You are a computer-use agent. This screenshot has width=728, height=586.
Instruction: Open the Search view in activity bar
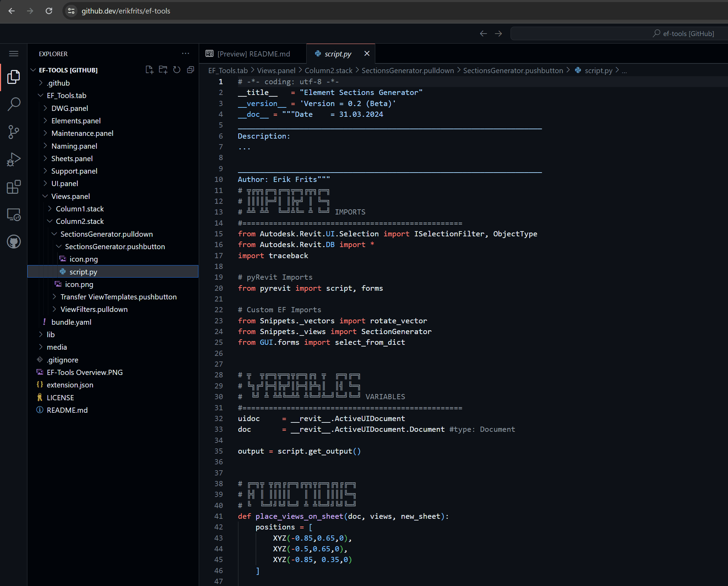(14, 104)
